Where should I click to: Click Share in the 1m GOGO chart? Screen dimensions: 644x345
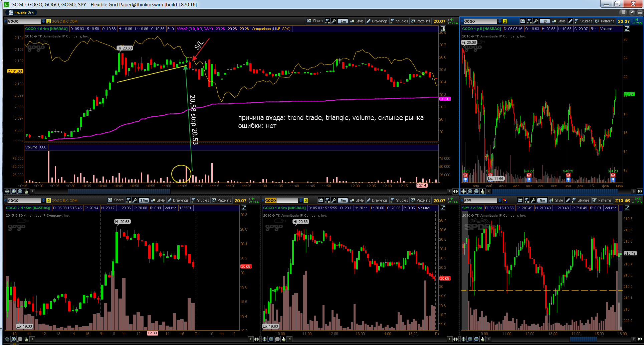314,21
